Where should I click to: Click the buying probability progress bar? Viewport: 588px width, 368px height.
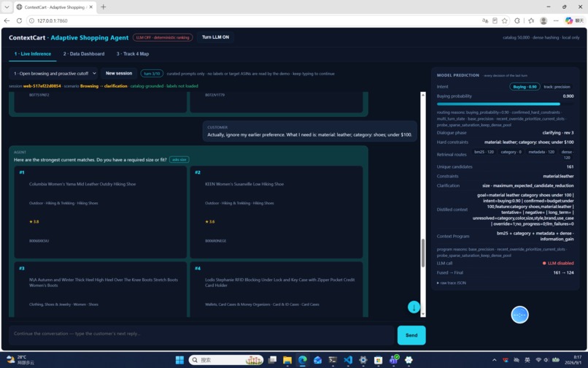click(505, 104)
